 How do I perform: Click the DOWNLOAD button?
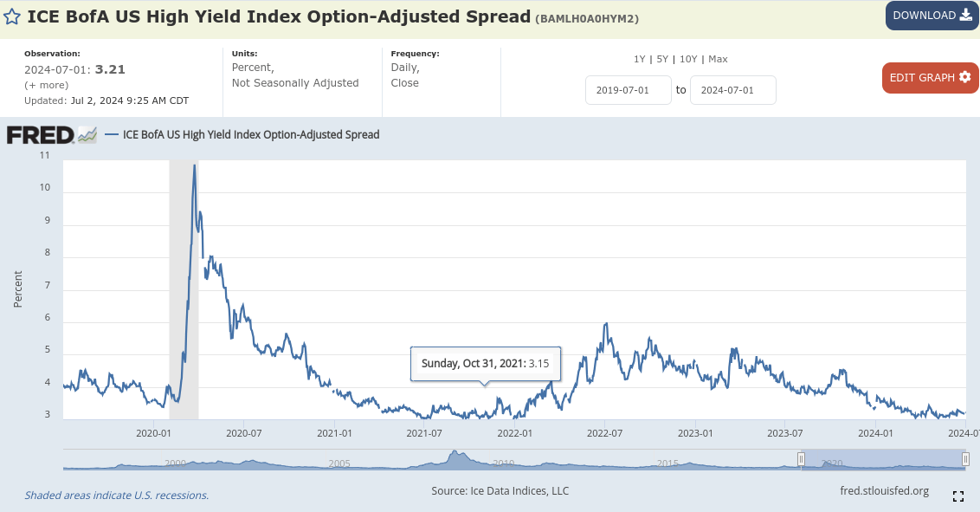pyautogui.click(x=925, y=15)
